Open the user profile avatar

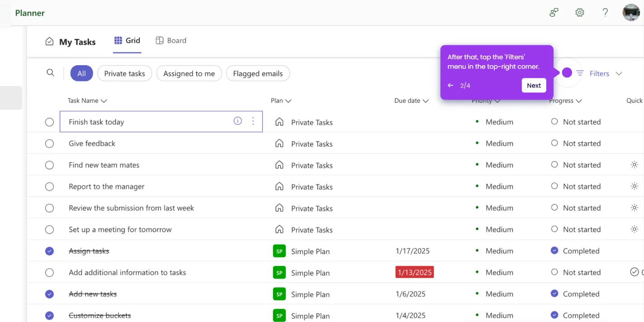[631, 13]
